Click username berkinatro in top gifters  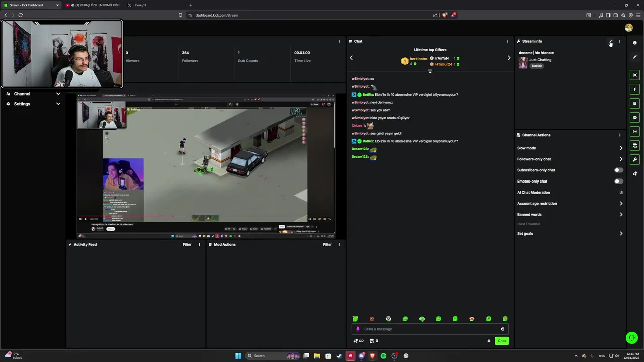point(418,59)
